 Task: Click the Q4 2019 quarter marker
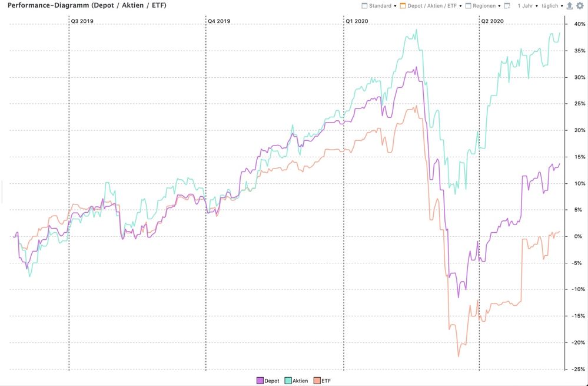tap(219, 21)
